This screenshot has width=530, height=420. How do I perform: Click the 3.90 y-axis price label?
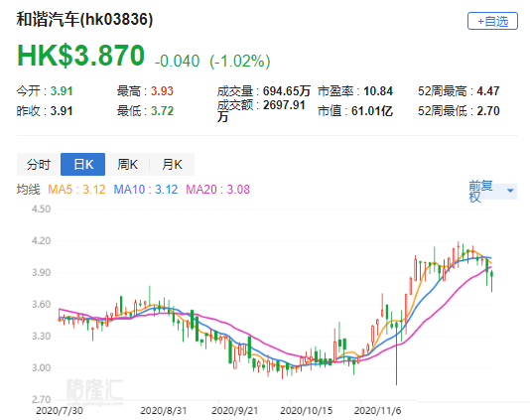[x=41, y=273]
